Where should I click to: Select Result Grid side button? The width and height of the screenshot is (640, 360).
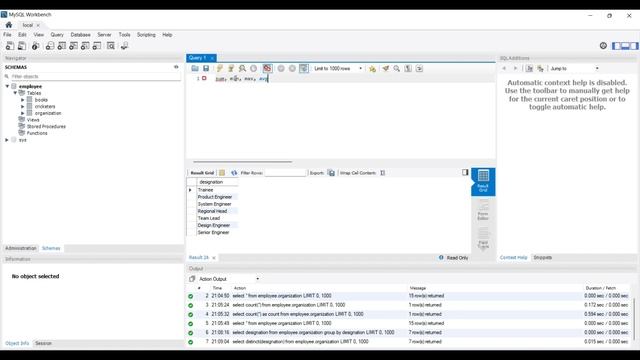483,182
